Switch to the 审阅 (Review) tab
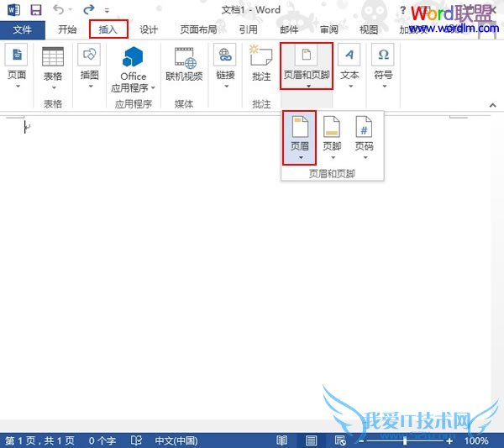The height and width of the screenshot is (448, 504). point(328,30)
